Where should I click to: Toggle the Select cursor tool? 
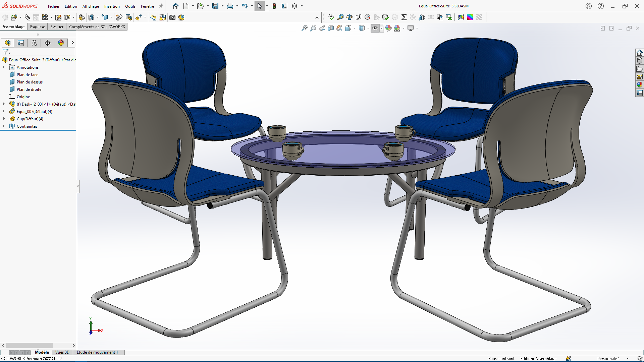260,6
